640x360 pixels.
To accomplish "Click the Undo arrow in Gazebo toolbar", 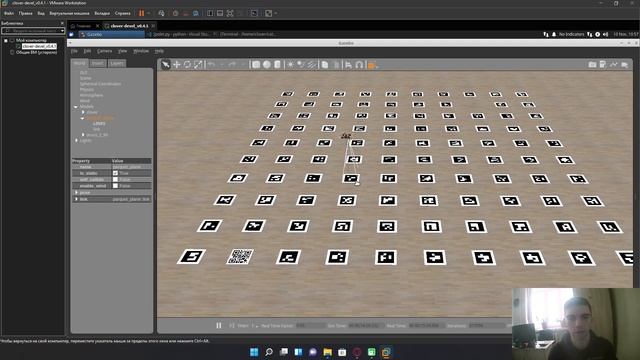I will [211, 64].
